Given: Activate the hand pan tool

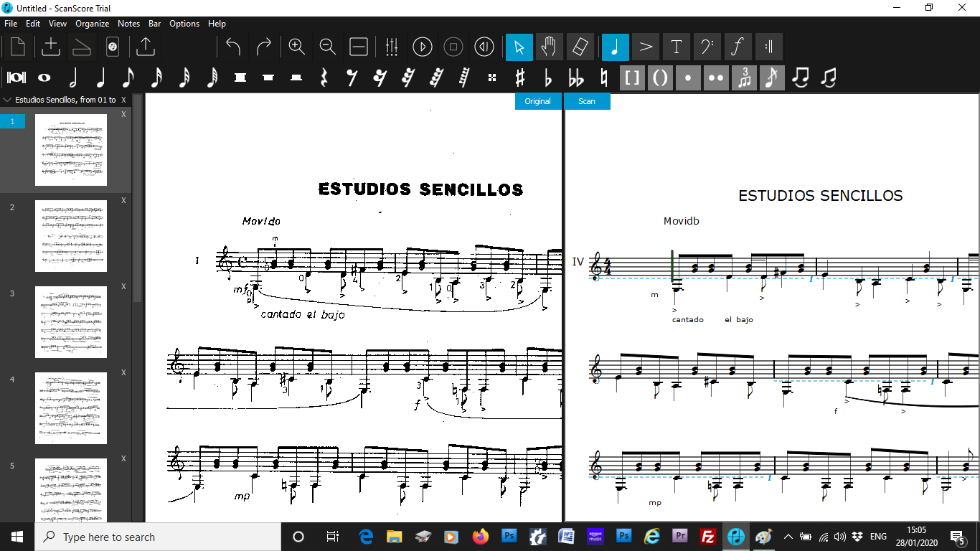Looking at the screenshot, I should 550,47.
